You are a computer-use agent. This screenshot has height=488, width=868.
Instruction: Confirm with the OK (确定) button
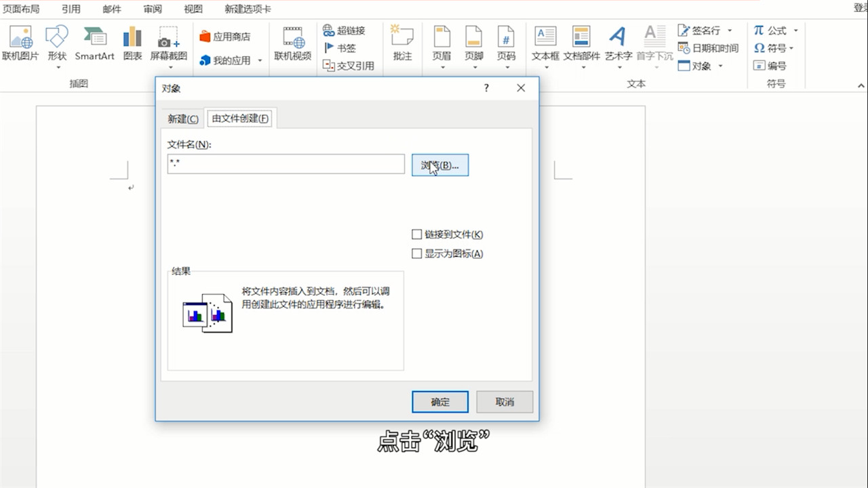point(440,402)
